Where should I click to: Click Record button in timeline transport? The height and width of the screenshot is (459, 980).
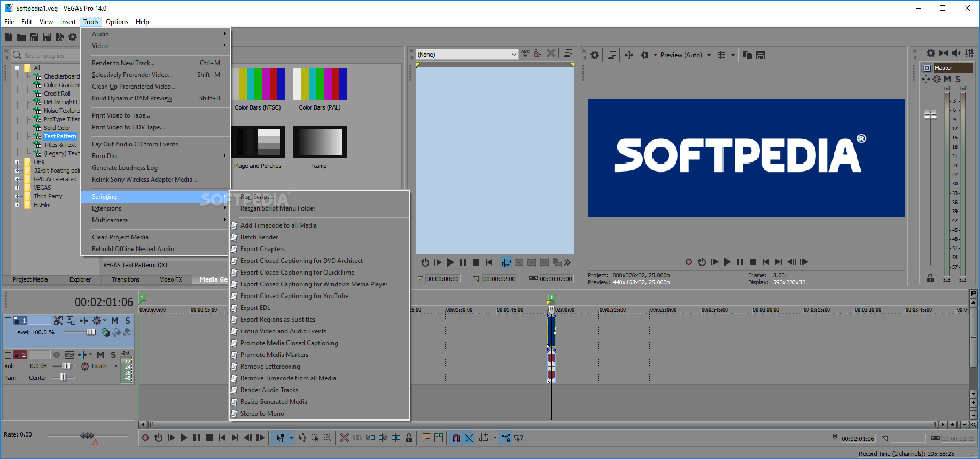pos(145,438)
